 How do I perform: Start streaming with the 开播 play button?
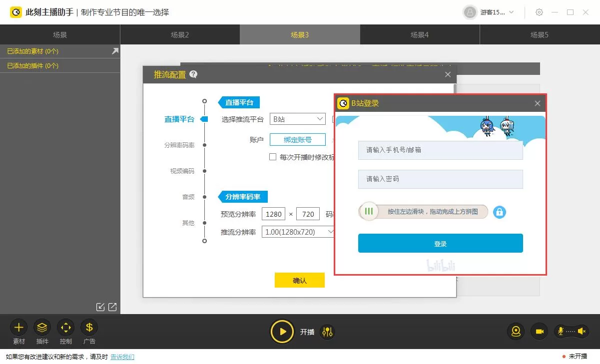point(282,332)
